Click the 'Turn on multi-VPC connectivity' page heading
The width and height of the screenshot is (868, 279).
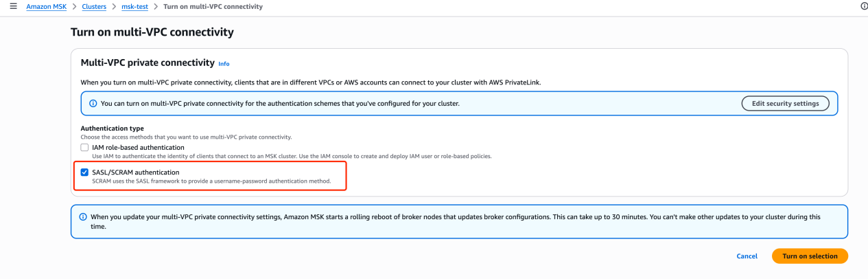(152, 32)
